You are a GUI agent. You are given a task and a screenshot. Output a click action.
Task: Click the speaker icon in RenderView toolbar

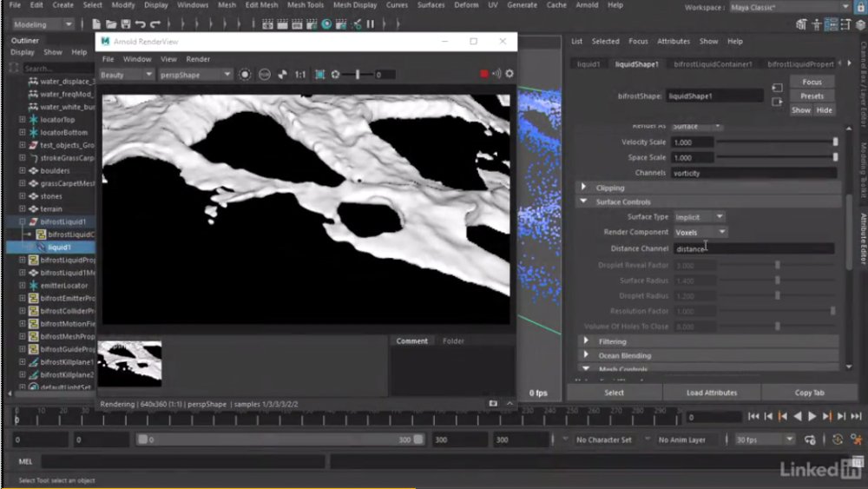point(496,74)
